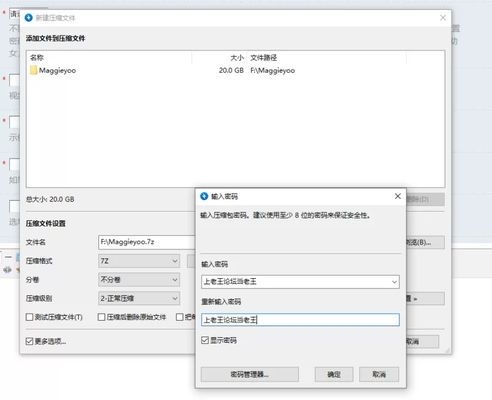The height and width of the screenshot is (400, 492).
Task: Click the Bandizip icon in password dialog title
Action: coord(204,196)
